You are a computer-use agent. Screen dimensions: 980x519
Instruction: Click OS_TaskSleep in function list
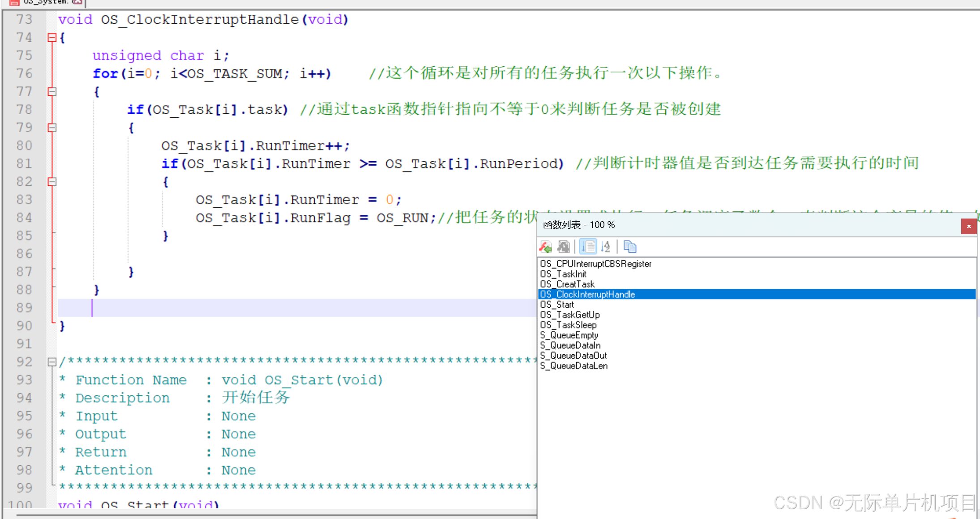pyautogui.click(x=568, y=325)
